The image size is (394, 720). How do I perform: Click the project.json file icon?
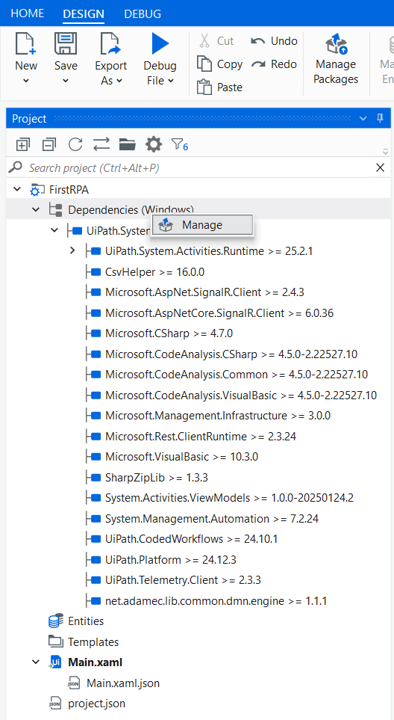pyautogui.click(x=55, y=703)
